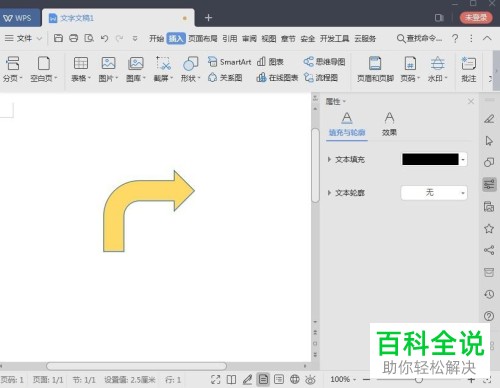500x388 pixels.
Task: Collapse the ribbon with the chevron
Action: click(x=487, y=38)
